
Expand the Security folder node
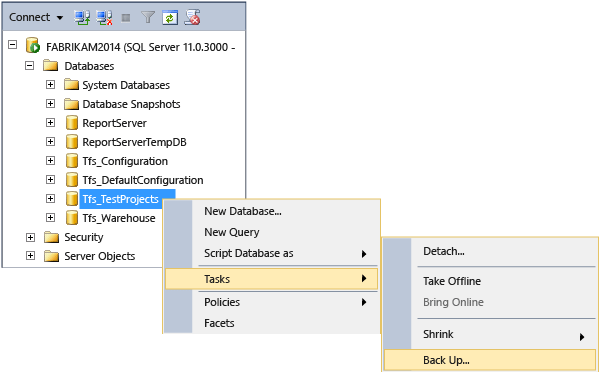(30, 237)
